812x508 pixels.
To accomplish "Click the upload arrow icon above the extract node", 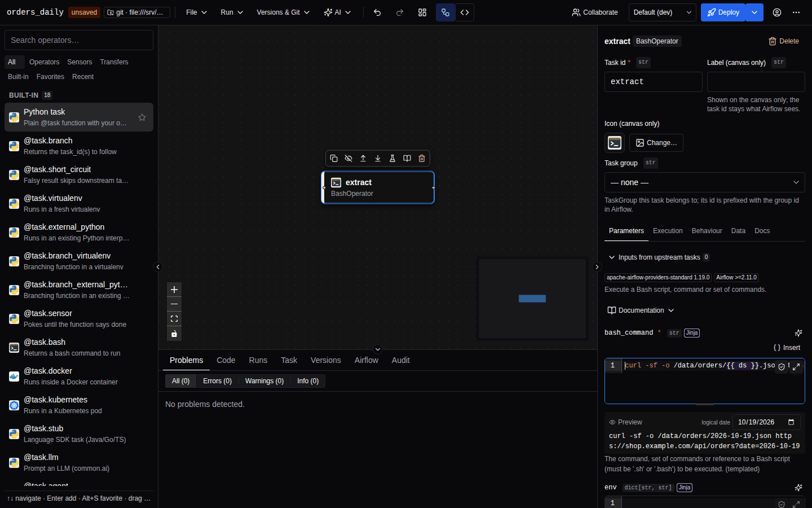I will tap(363, 159).
